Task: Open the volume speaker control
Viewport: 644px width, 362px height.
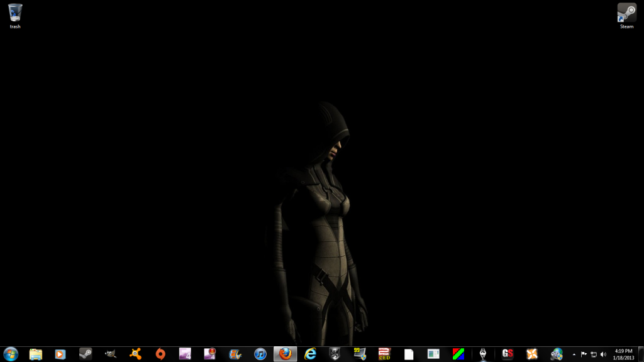Action: click(603, 354)
